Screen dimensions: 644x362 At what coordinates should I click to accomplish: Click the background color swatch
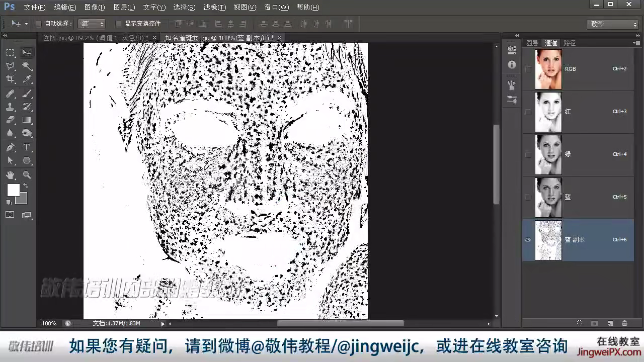click(22, 200)
